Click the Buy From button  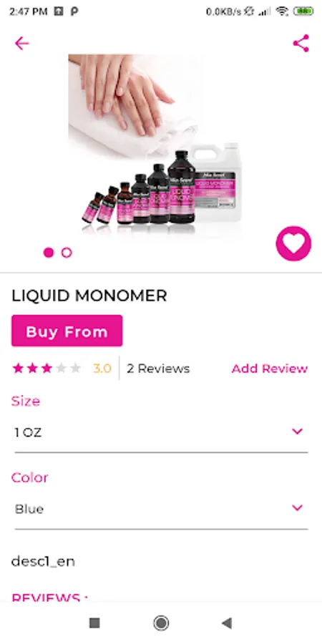point(67,331)
